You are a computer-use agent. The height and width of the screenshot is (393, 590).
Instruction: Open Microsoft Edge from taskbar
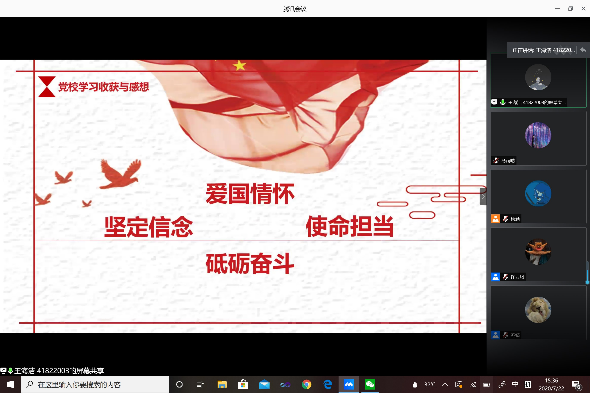tap(328, 384)
